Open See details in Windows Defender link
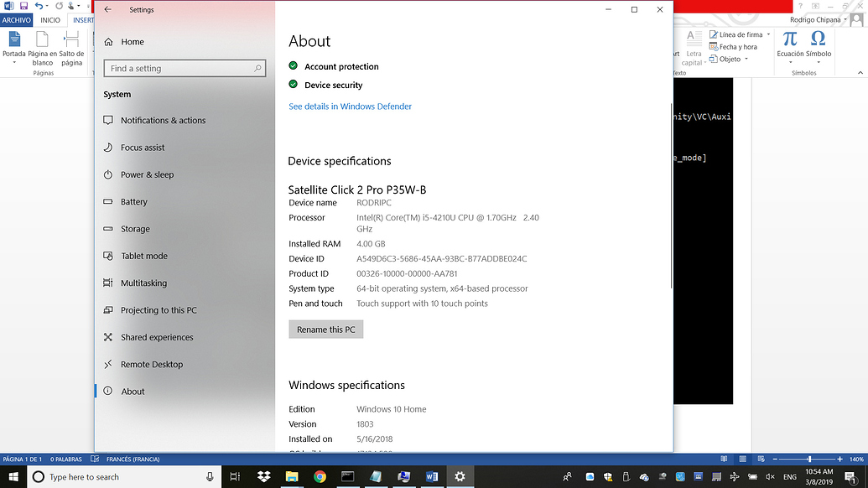This screenshot has height=488, width=868. pyautogui.click(x=350, y=106)
